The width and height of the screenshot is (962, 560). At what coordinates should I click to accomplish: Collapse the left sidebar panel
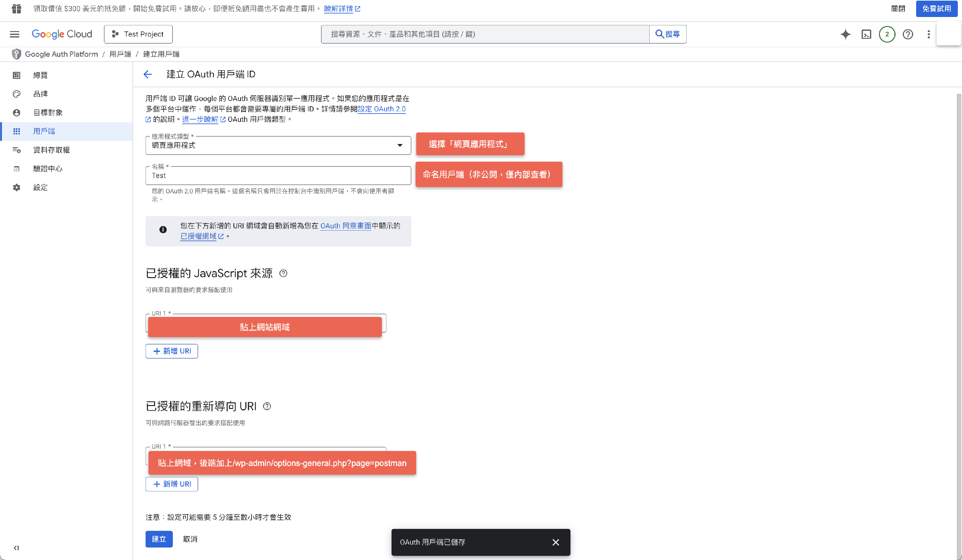tap(16, 548)
